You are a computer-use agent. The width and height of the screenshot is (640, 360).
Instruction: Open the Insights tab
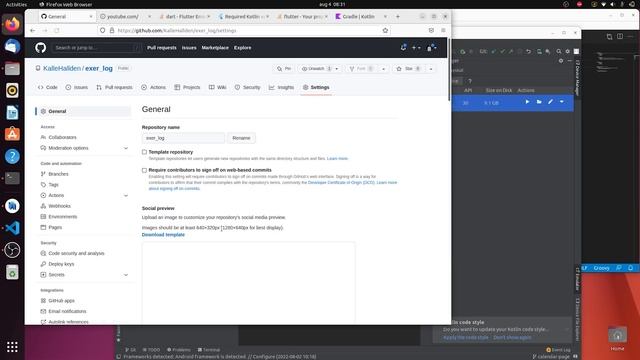282,87
